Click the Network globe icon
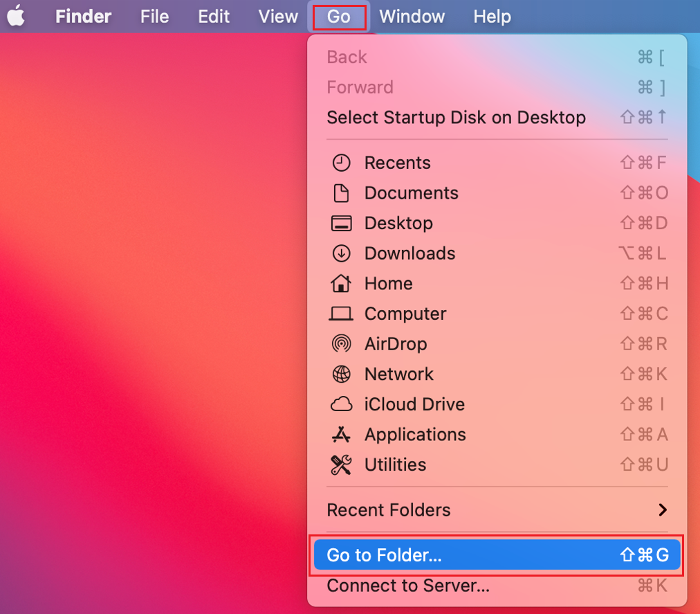Viewport: 700px width, 614px height. coord(341,374)
